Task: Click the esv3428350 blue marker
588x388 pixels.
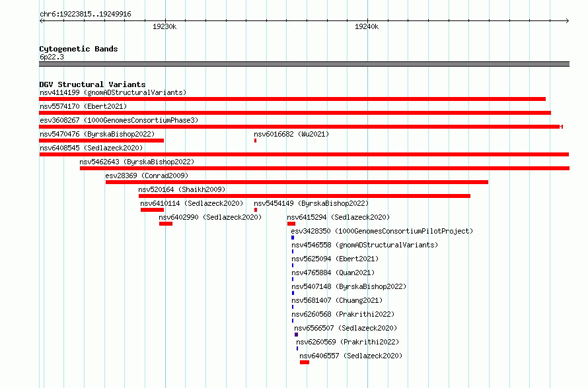Action: 293,238
